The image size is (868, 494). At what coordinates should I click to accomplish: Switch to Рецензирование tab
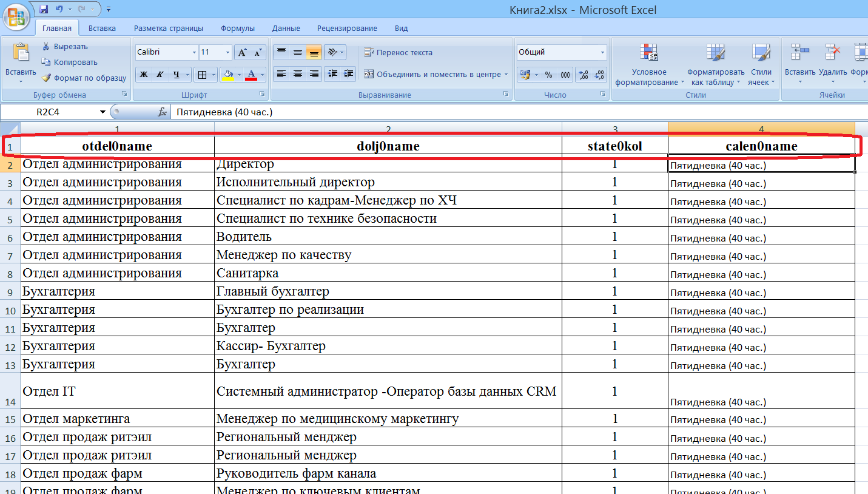coord(347,28)
